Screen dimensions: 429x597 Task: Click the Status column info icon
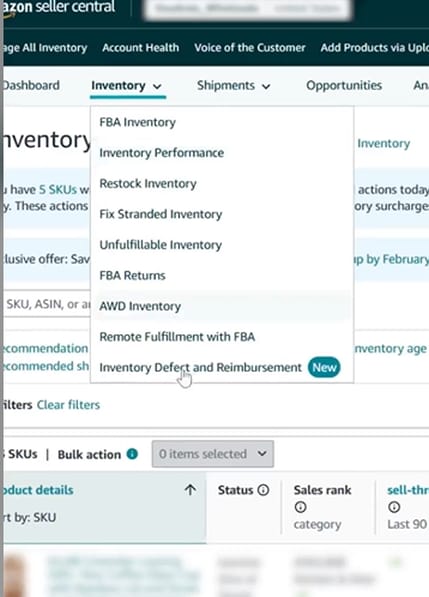(x=263, y=490)
